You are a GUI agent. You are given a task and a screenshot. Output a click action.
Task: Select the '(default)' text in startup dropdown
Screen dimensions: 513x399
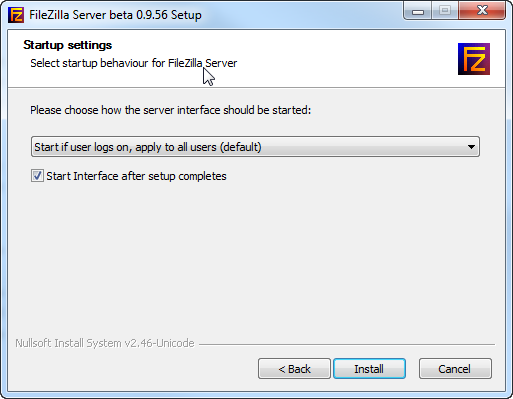(x=240, y=147)
